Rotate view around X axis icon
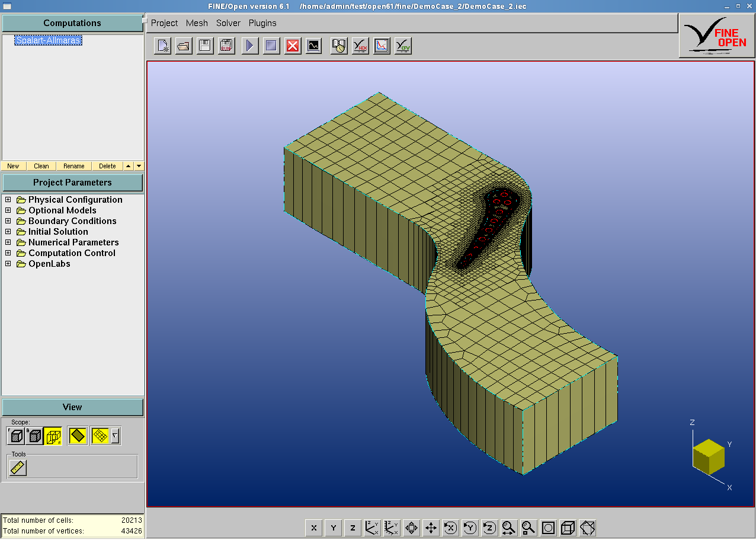The width and height of the screenshot is (756, 540). click(451, 528)
